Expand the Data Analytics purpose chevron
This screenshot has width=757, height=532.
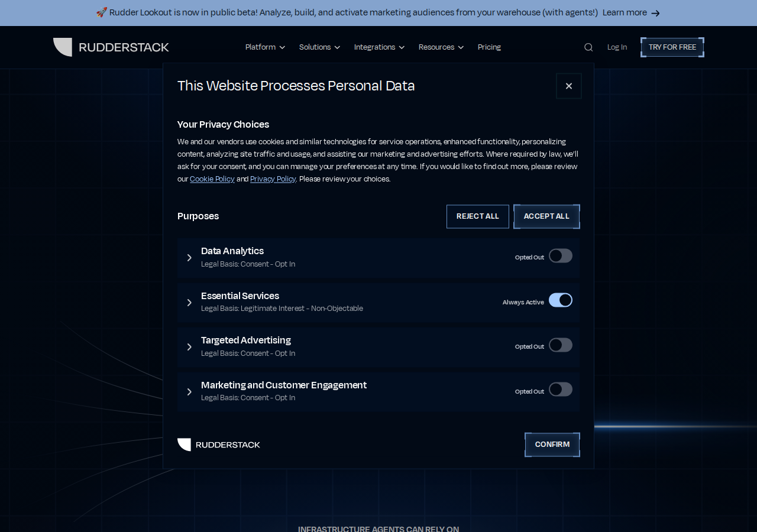(x=189, y=258)
